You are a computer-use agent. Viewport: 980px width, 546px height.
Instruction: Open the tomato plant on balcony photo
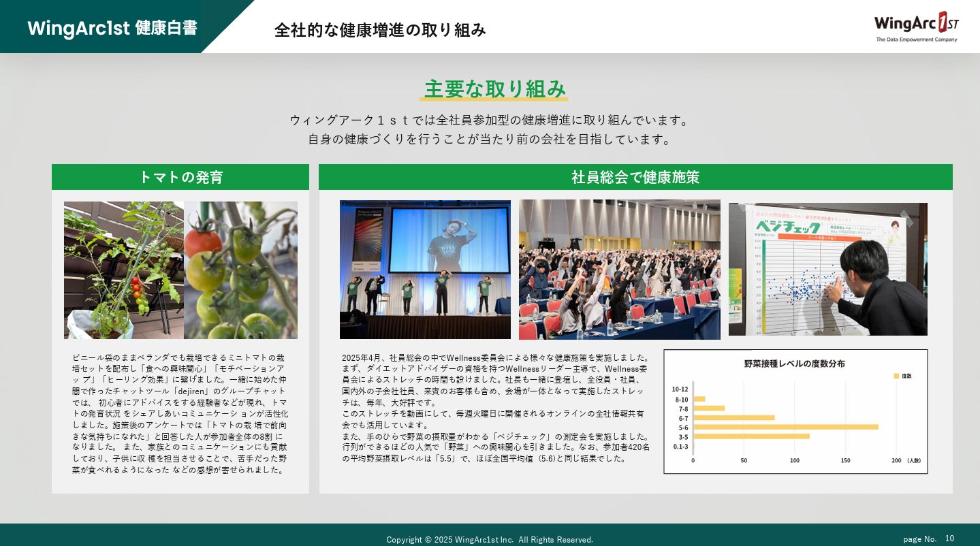(124, 270)
